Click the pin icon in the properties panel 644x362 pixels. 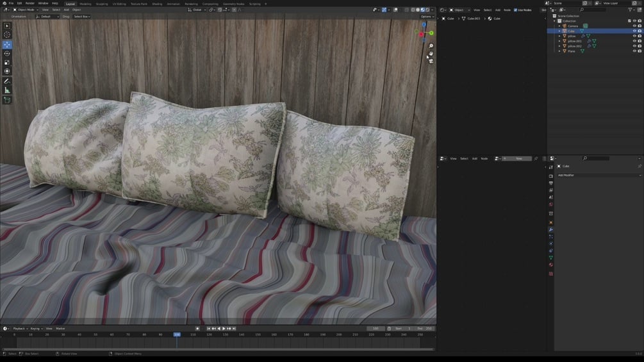click(x=640, y=166)
